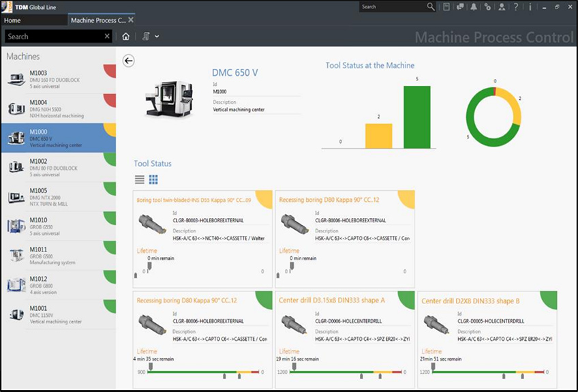Open the chat messages icon

click(x=460, y=7)
